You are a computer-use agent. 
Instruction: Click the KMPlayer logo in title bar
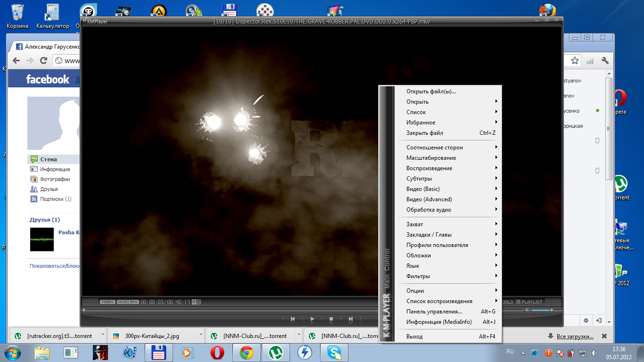pyautogui.click(x=95, y=21)
